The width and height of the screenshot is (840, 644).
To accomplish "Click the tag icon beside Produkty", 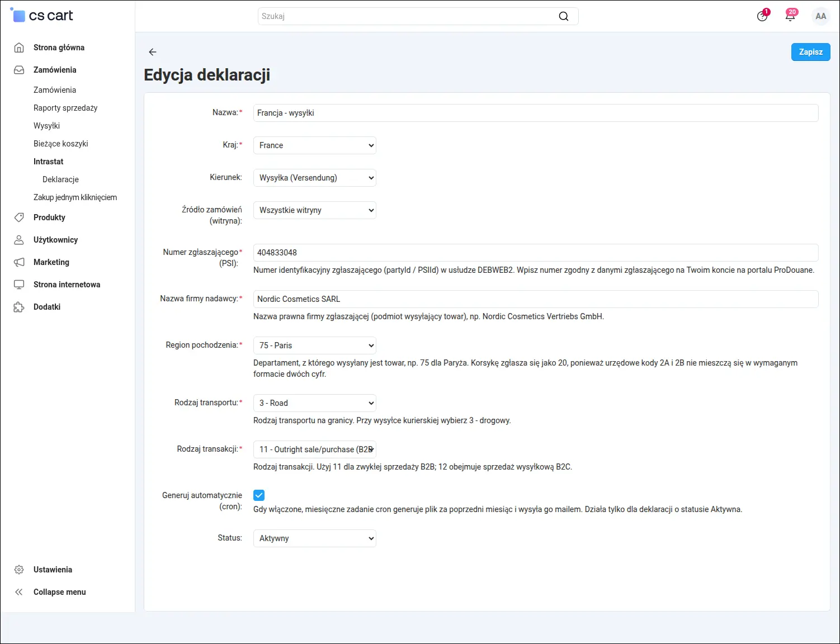I will click(x=19, y=217).
